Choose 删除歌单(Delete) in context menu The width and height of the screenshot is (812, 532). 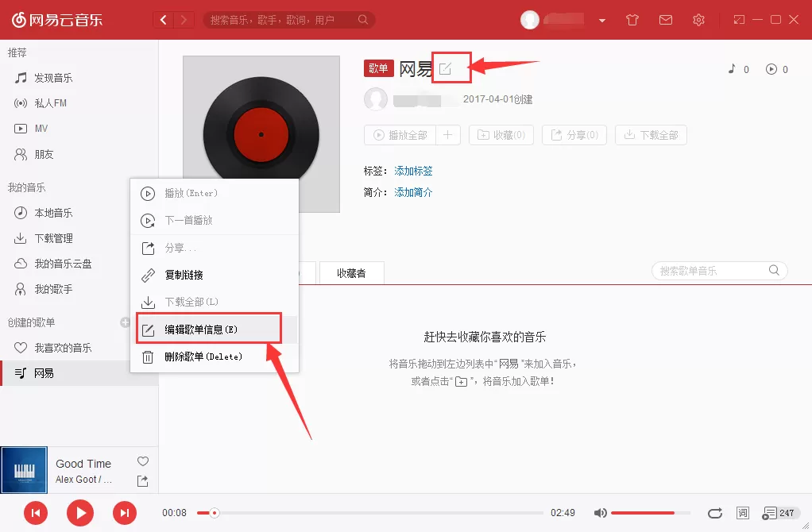[215, 357]
